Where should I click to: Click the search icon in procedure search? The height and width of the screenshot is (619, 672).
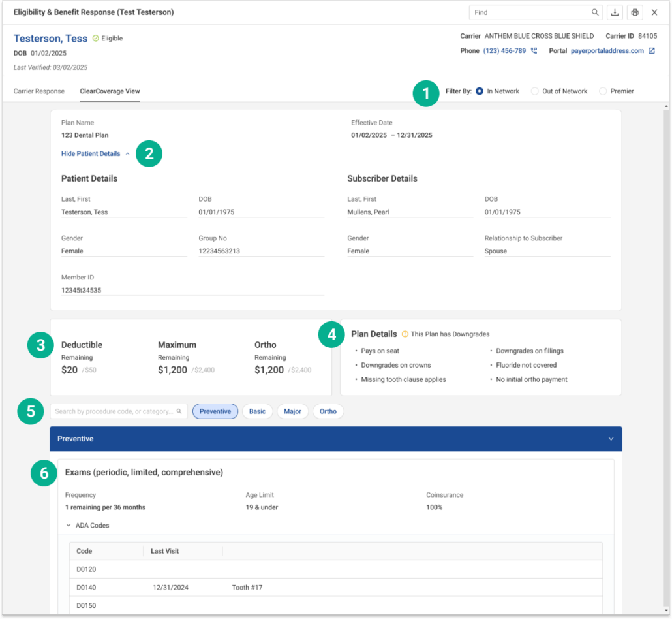179,411
